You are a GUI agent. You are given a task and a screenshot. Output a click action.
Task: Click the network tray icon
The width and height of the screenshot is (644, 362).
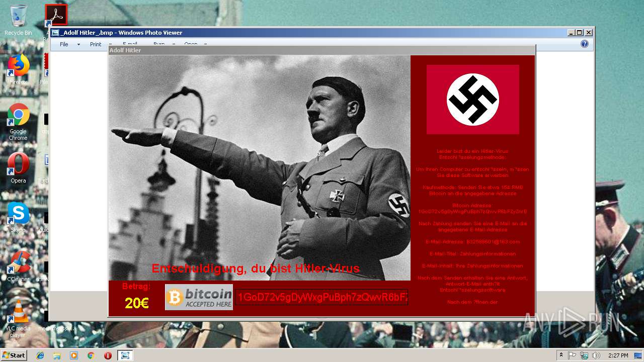584,355
